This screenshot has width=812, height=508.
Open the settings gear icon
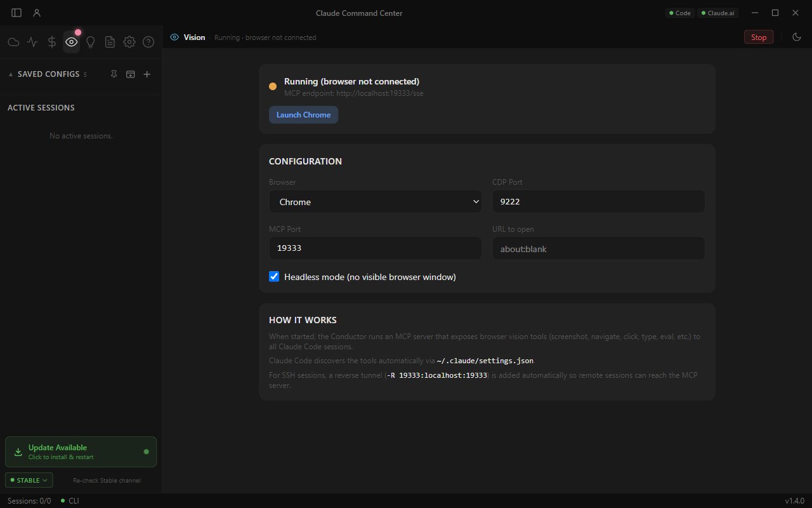129,42
